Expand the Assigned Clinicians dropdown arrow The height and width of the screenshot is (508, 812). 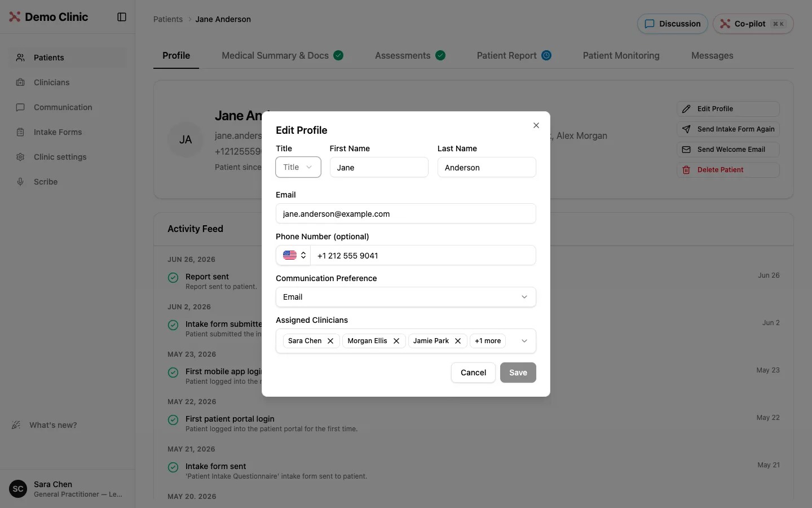[x=524, y=341]
